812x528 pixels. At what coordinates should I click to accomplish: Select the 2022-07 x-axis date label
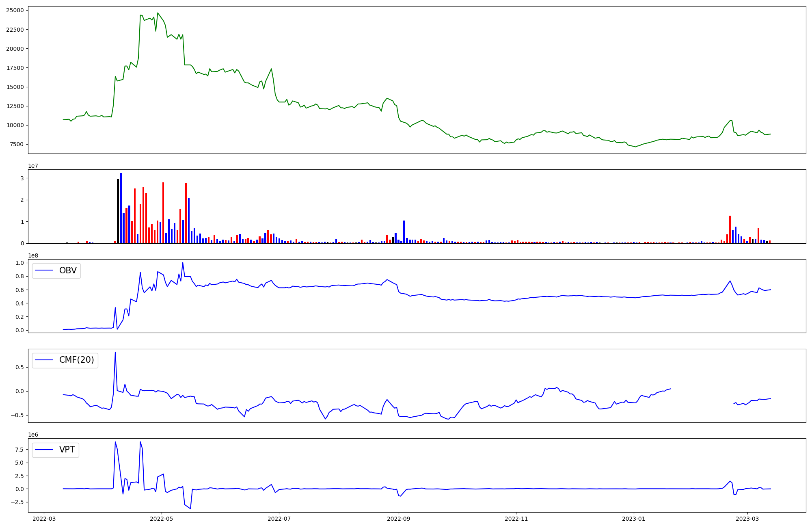pyautogui.click(x=279, y=518)
